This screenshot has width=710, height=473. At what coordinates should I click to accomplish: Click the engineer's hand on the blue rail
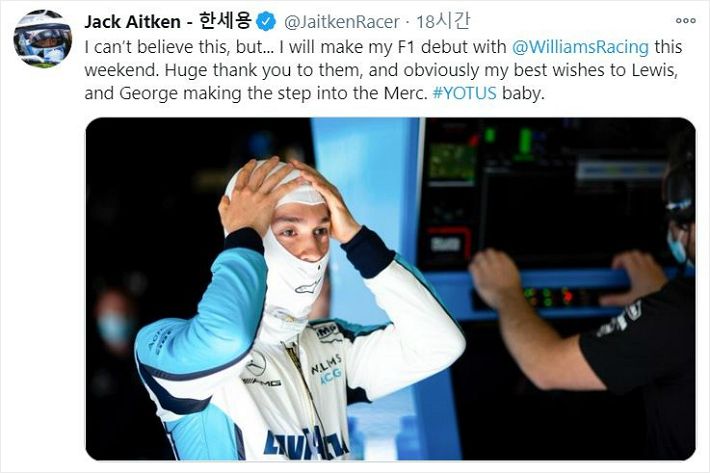pyautogui.click(x=496, y=275)
